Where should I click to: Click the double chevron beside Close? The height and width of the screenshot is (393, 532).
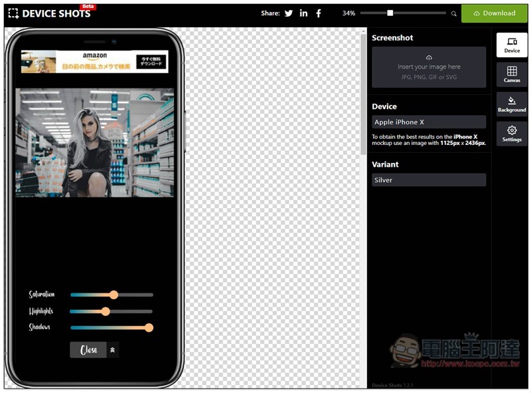(112, 350)
